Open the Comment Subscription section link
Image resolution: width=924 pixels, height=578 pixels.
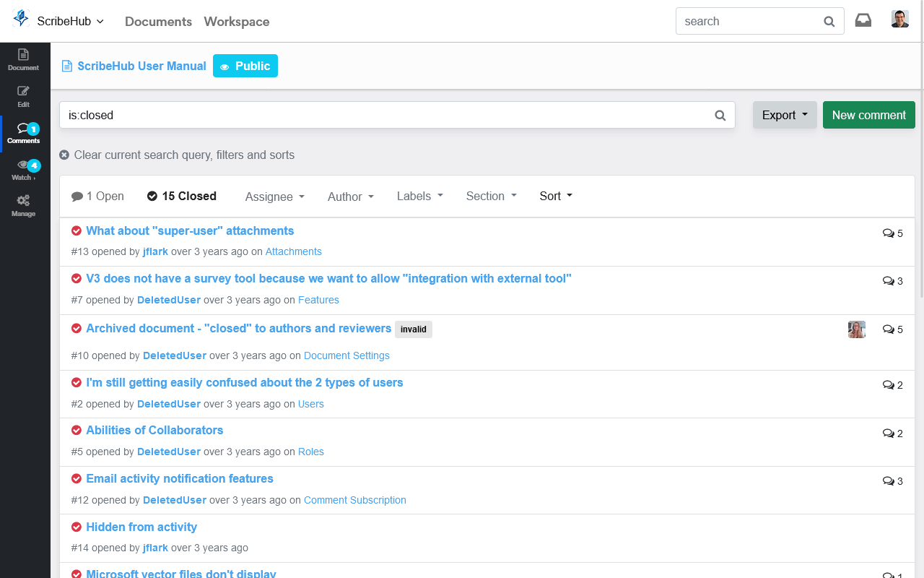355,500
